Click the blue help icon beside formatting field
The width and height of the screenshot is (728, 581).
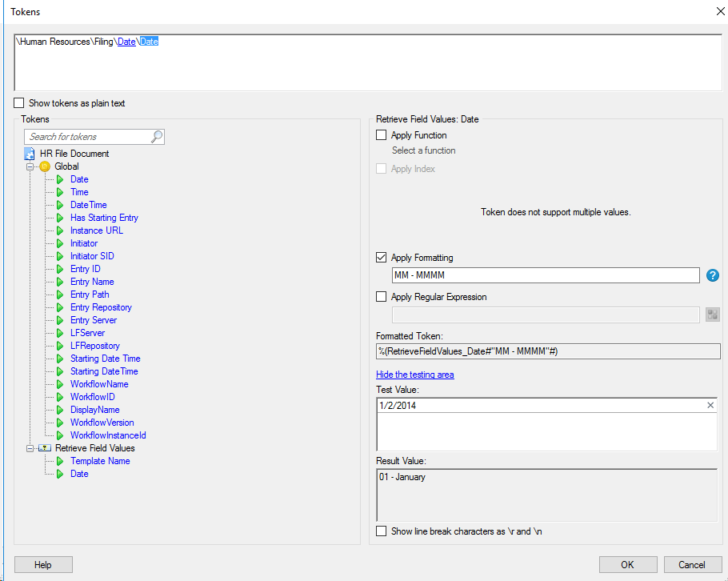coord(713,275)
